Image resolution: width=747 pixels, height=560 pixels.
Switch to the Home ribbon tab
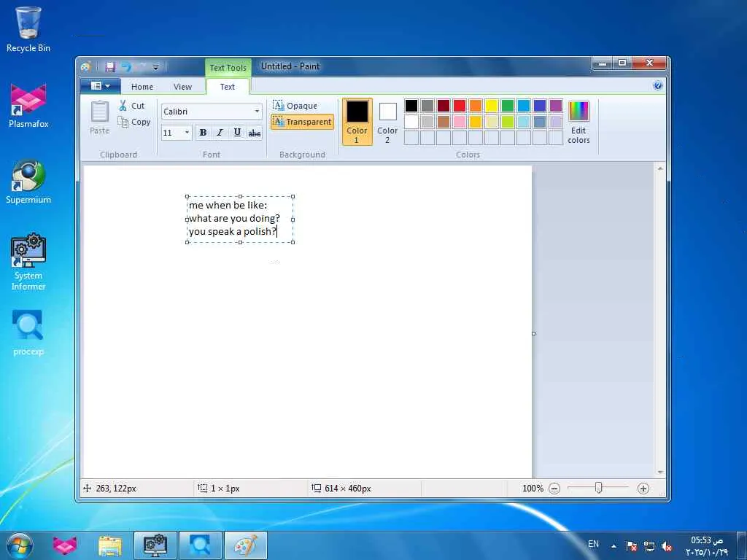(x=142, y=87)
